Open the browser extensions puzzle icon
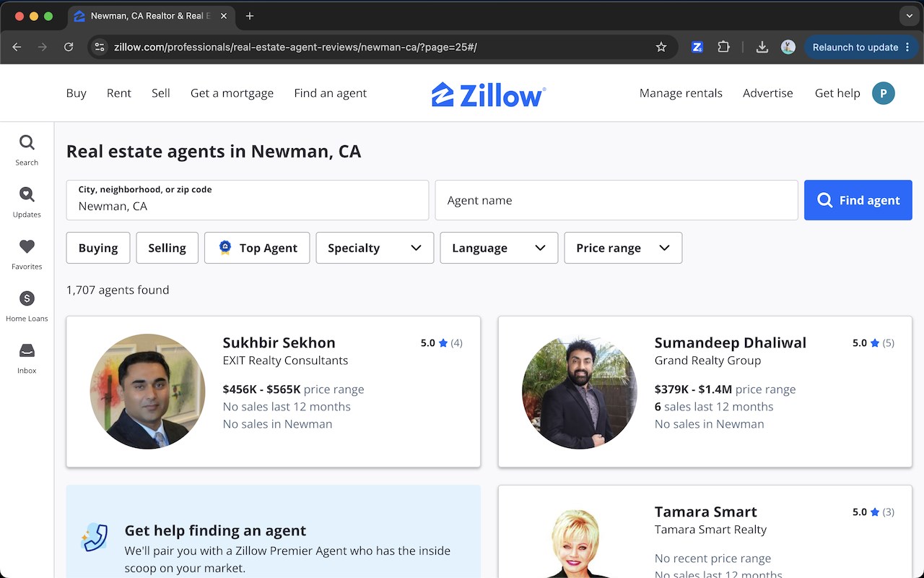924x578 pixels. pyautogui.click(x=723, y=47)
